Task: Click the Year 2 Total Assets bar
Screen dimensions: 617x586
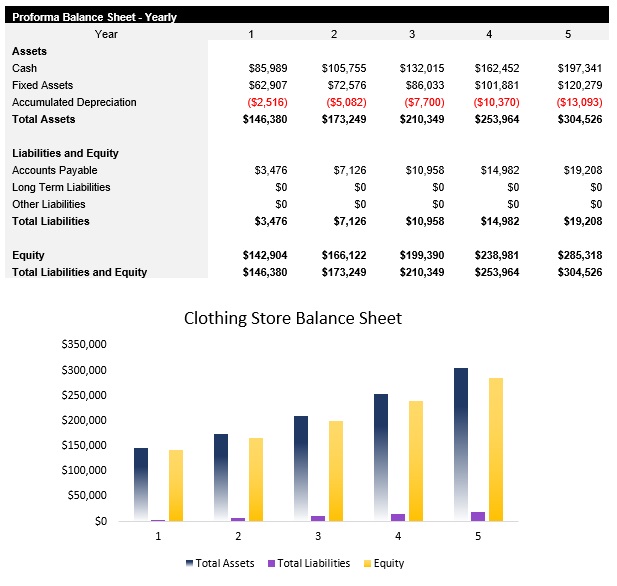Action: tap(221, 478)
